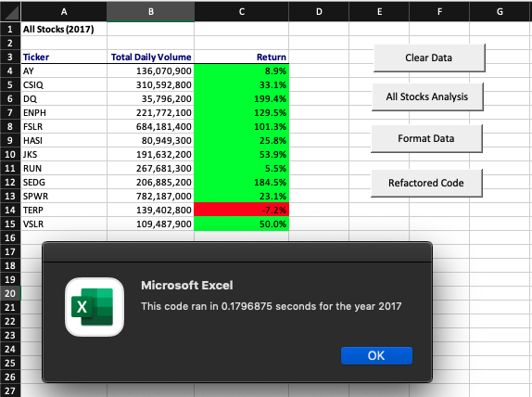532x397 pixels.
Task: Click volume cell 109,487,900
Action: pyautogui.click(x=151, y=224)
